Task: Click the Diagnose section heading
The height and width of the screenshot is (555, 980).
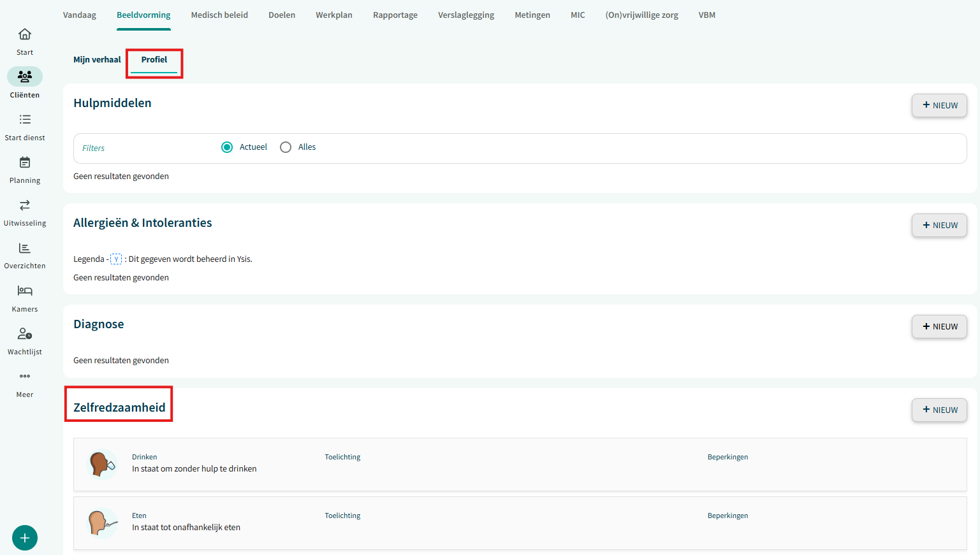Action: pos(99,324)
